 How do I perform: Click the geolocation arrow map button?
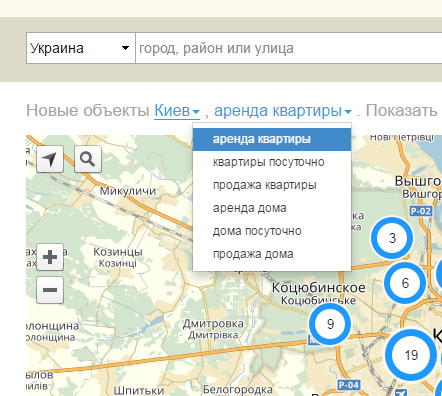50,159
